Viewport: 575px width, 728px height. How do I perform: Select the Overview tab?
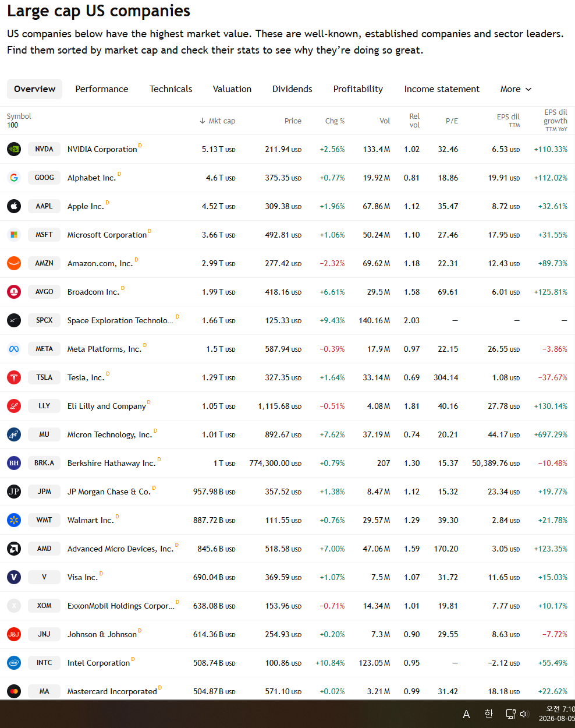(x=35, y=89)
